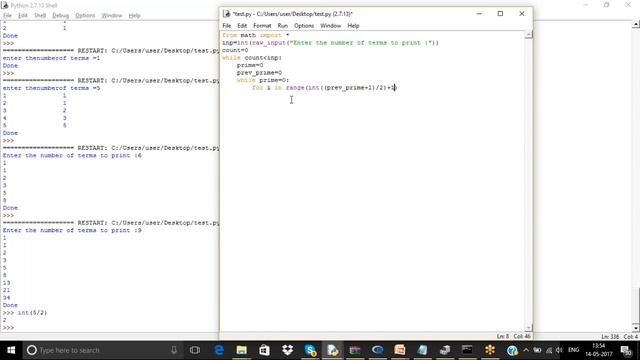Open the Edit menu in test.py editor
This screenshot has width=640, height=360.
pyautogui.click(x=242, y=26)
